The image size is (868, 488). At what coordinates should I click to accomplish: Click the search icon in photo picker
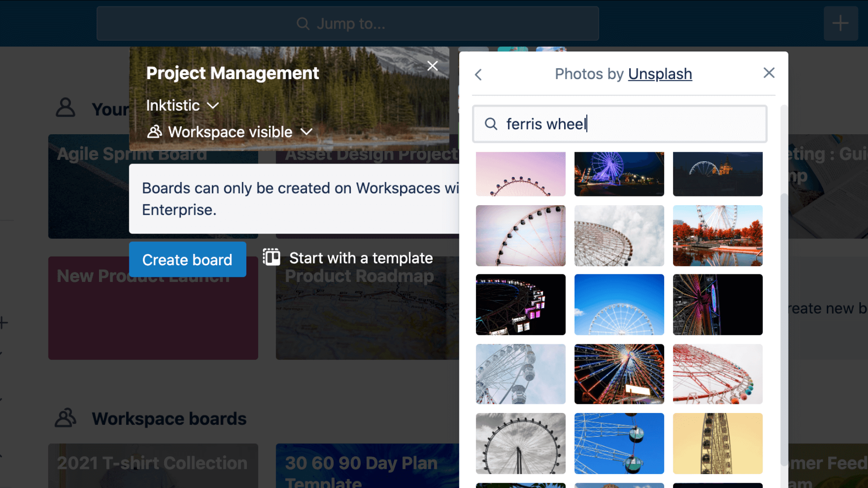tap(491, 123)
